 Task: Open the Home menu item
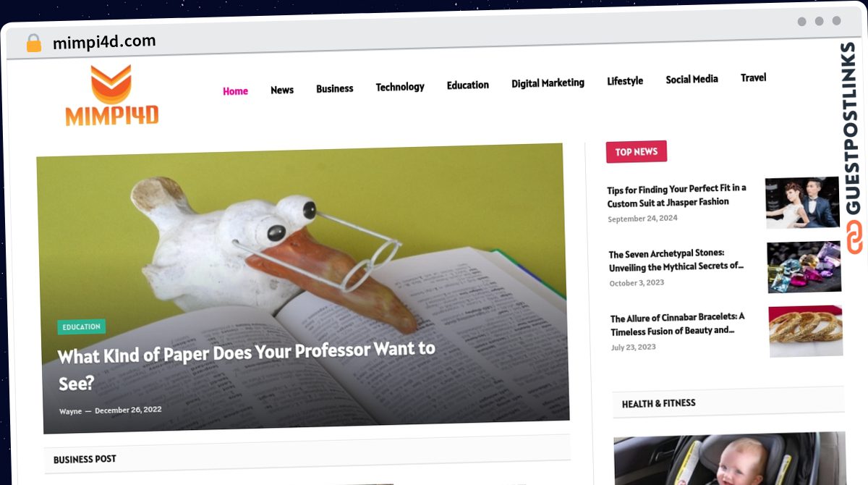pos(235,91)
